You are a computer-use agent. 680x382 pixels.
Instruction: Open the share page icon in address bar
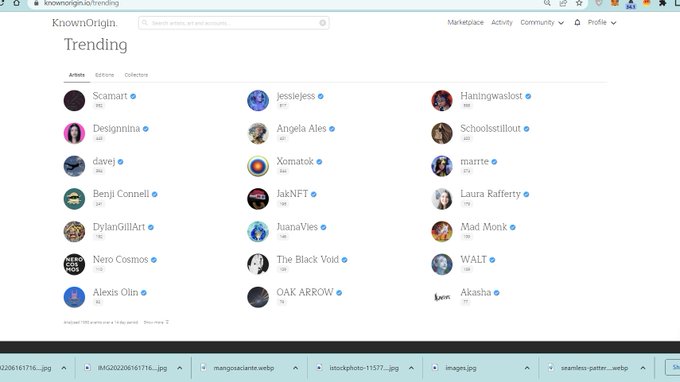[x=563, y=3]
